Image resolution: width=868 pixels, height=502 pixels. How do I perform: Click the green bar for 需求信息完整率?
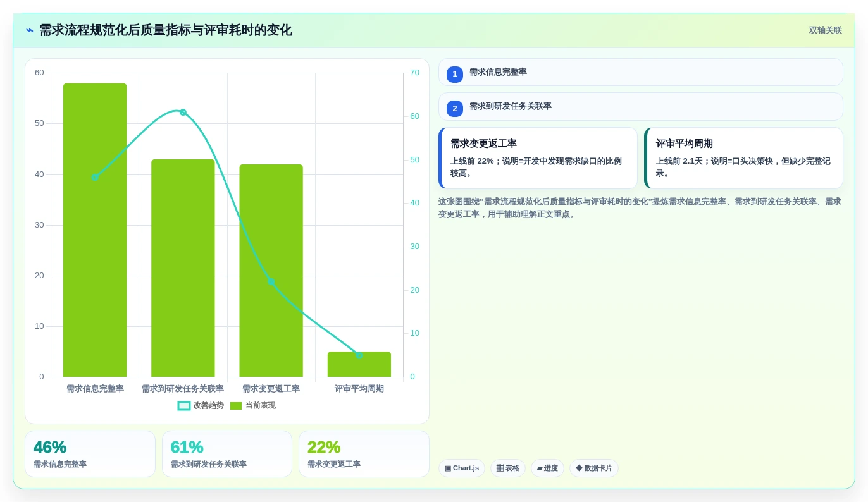(x=95, y=230)
